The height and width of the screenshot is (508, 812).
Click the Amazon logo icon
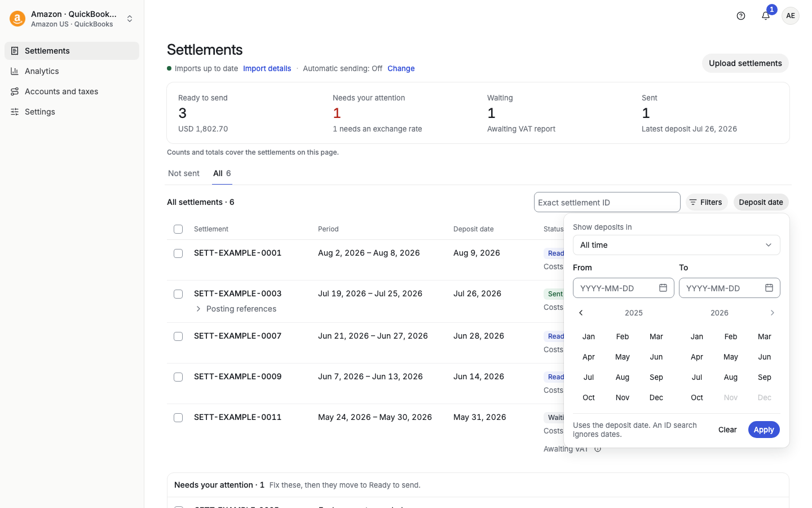(17, 19)
